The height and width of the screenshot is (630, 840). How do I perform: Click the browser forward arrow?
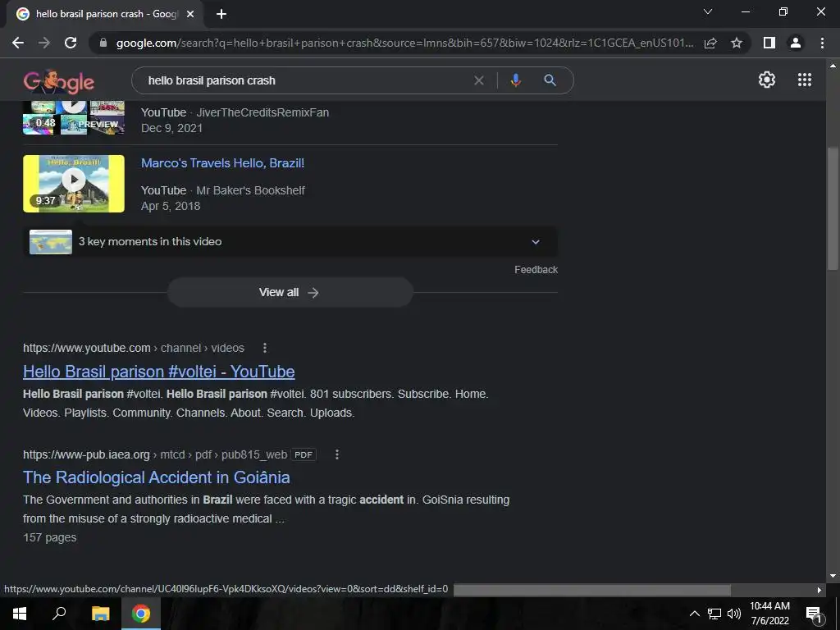[x=44, y=43]
